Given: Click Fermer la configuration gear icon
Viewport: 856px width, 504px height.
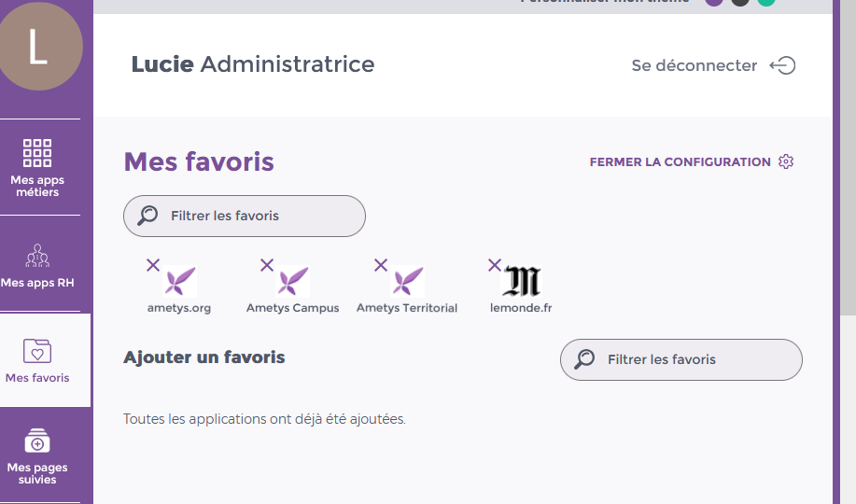Looking at the screenshot, I should click(x=786, y=161).
